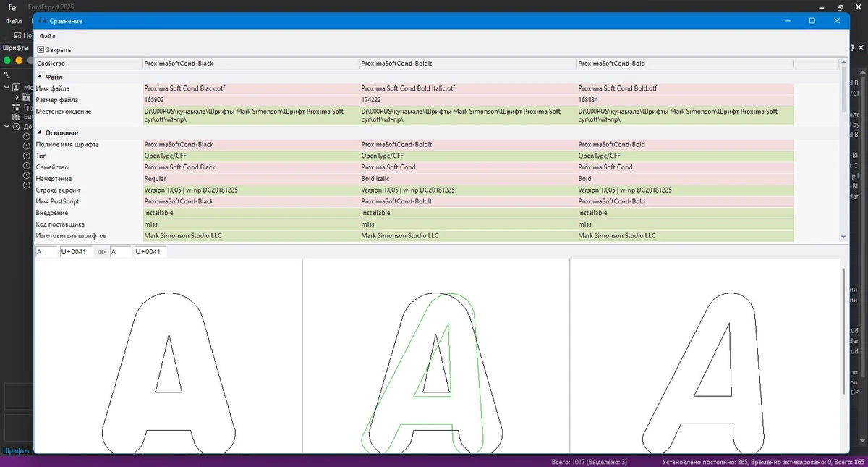The image size is (868, 467).
Task: Click the orange status filter circle
Action: tap(19, 61)
